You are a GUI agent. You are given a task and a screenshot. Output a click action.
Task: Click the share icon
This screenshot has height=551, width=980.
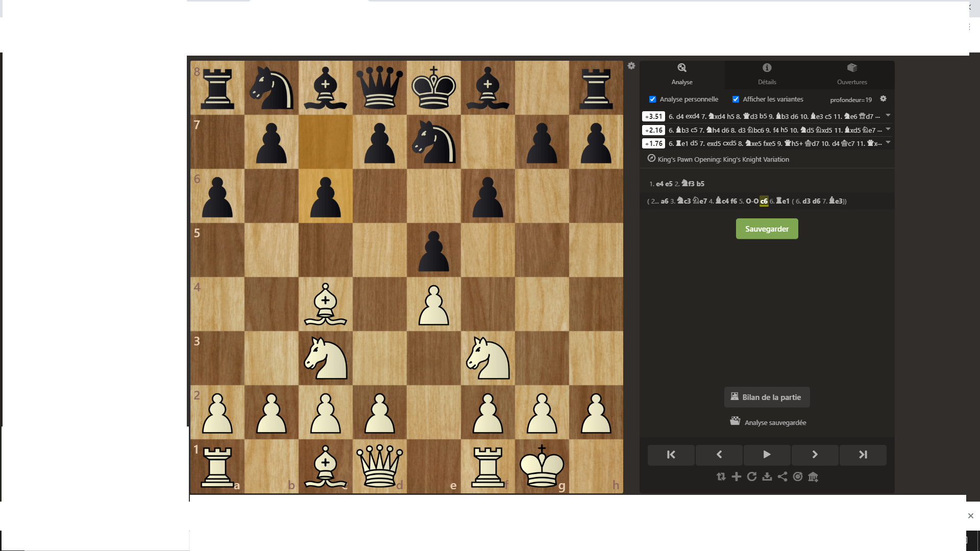pos(782,477)
